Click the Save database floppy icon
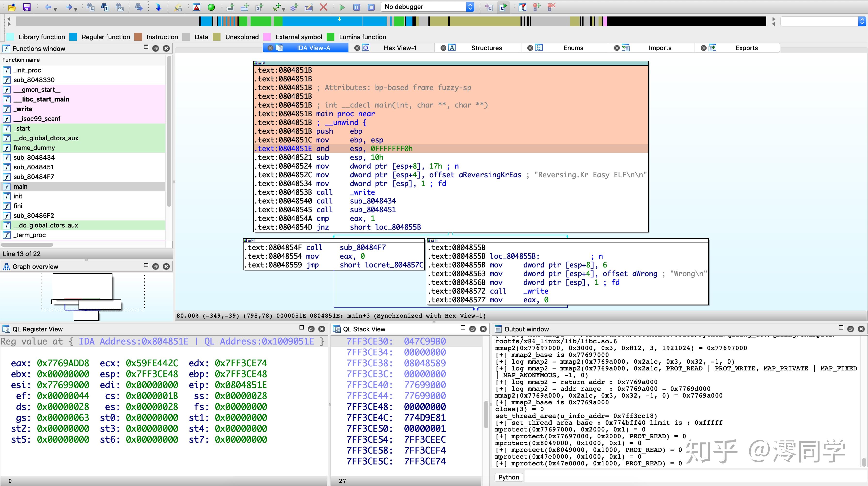Viewport: 868px width, 486px height. click(26, 7)
